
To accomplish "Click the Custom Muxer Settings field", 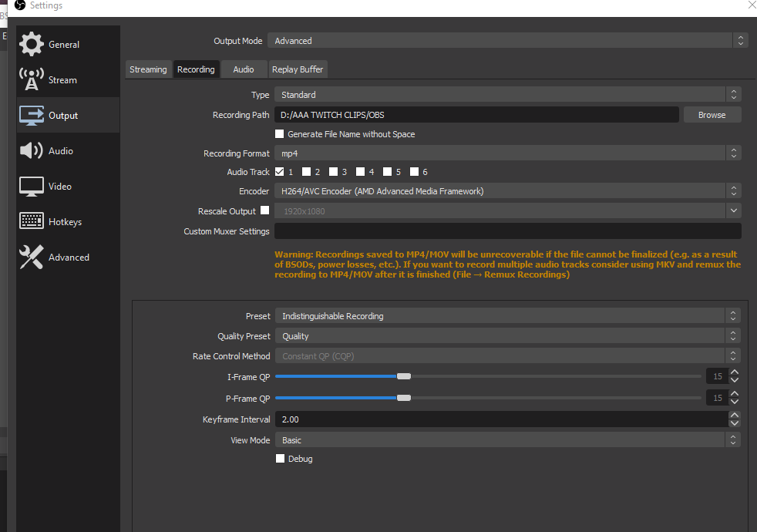I will click(507, 231).
